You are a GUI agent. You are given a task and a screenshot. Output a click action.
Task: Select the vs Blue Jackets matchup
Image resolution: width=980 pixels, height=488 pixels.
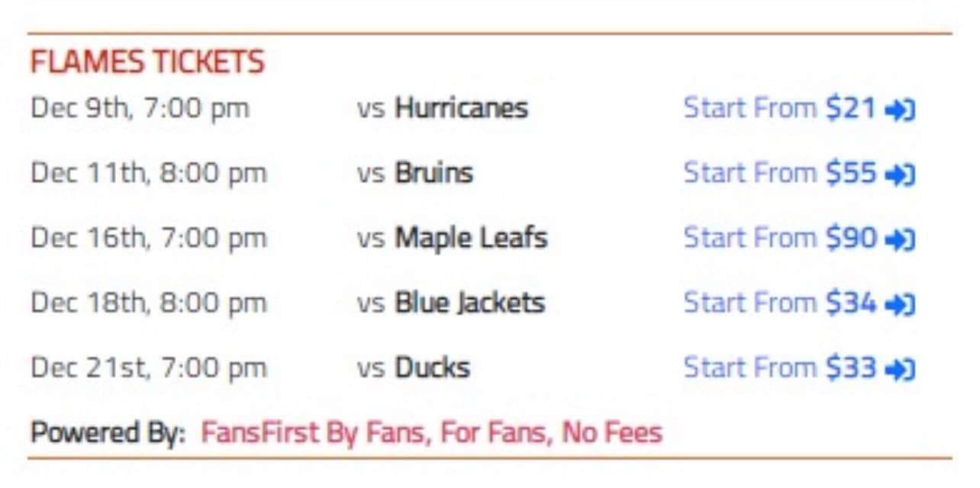coord(450,303)
